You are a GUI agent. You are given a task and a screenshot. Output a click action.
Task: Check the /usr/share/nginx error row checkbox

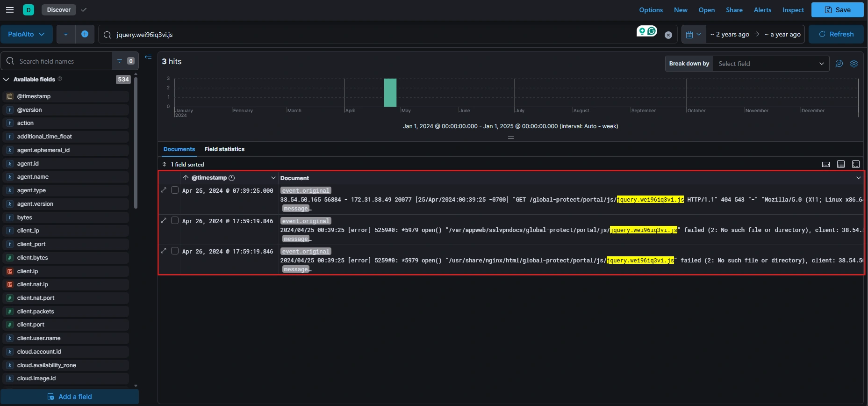coord(175,251)
